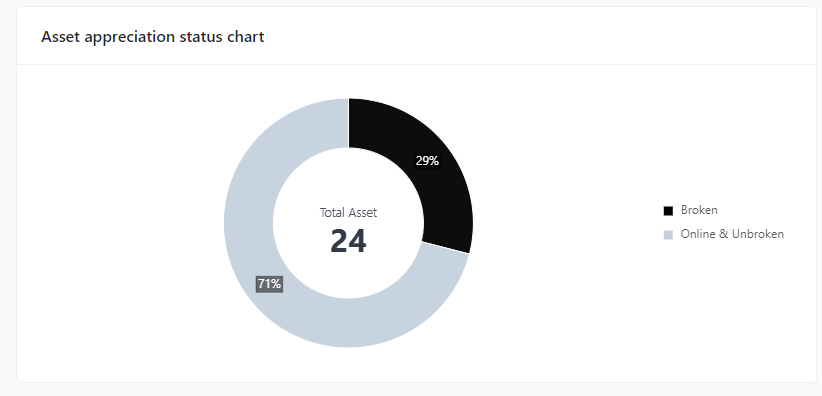Click the card header area beside the title
This screenshot has height=396, width=822.
[524, 37]
